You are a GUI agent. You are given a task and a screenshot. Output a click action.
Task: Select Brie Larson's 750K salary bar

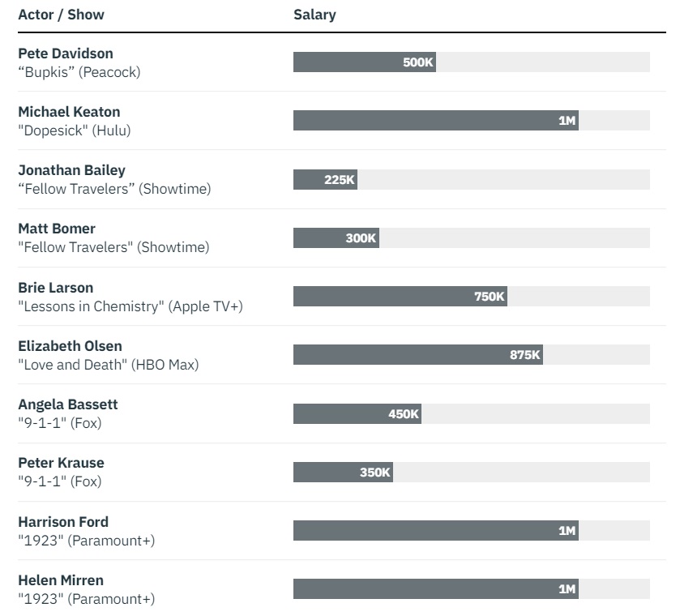coord(400,297)
